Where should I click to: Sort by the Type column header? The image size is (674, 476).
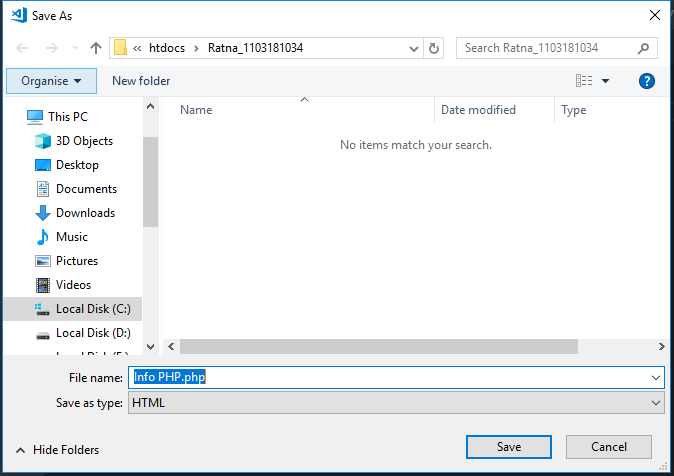(x=573, y=110)
